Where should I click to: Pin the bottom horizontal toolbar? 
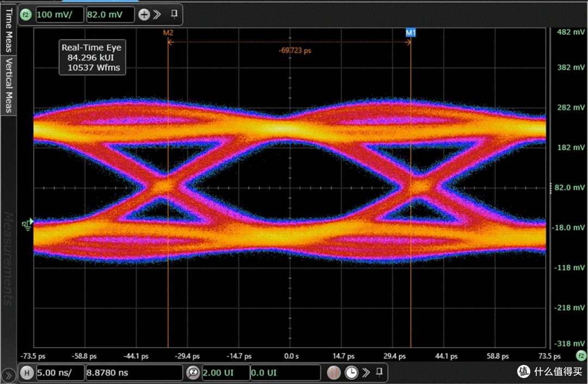(x=379, y=371)
